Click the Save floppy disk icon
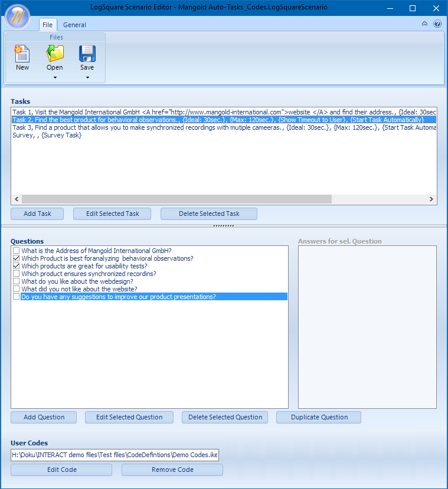448x489 pixels. coord(87,54)
